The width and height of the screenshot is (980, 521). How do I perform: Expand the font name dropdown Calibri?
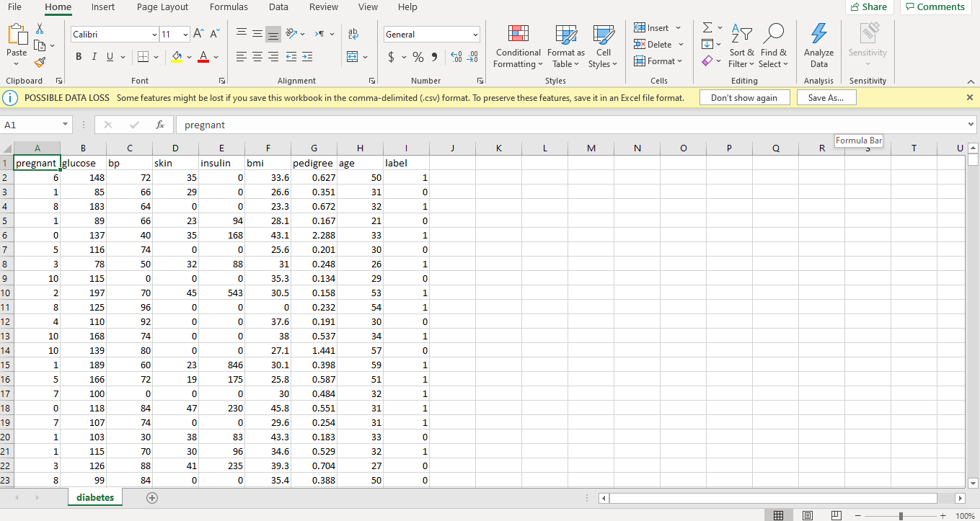[154, 35]
